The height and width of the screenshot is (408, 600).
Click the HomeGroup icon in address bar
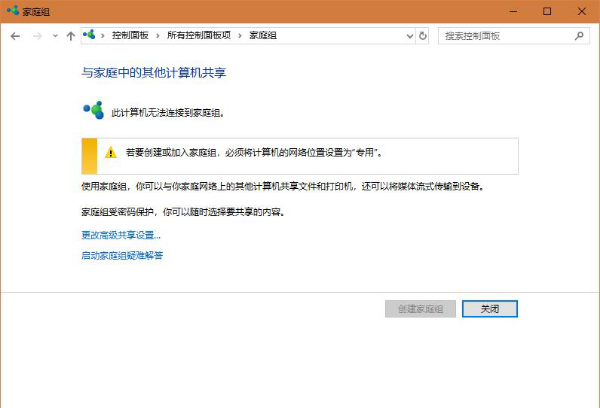(89, 35)
